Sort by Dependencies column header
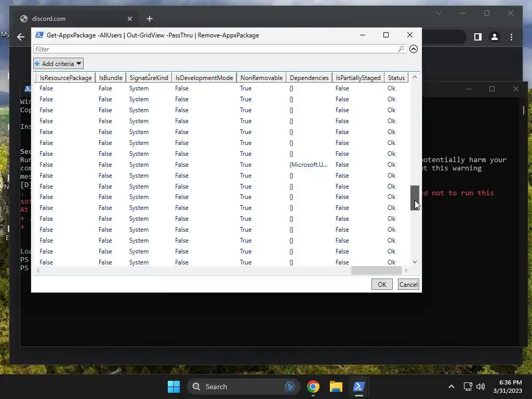The height and width of the screenshot is (399, 532). 309,78
